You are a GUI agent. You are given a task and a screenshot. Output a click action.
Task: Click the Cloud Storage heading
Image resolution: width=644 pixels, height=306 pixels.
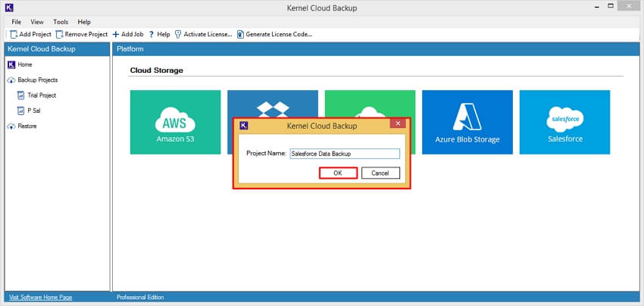(x=157, y=70)
